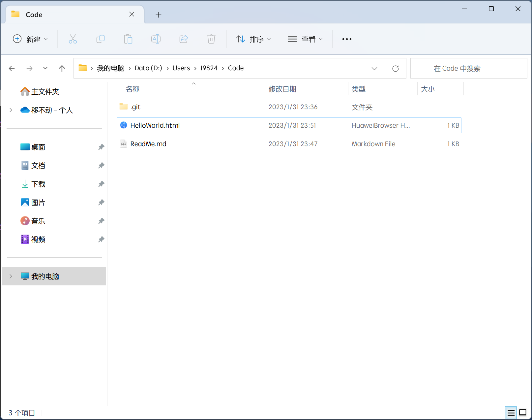Unpin 下载 using its pin icon

[x=101, y=184]
